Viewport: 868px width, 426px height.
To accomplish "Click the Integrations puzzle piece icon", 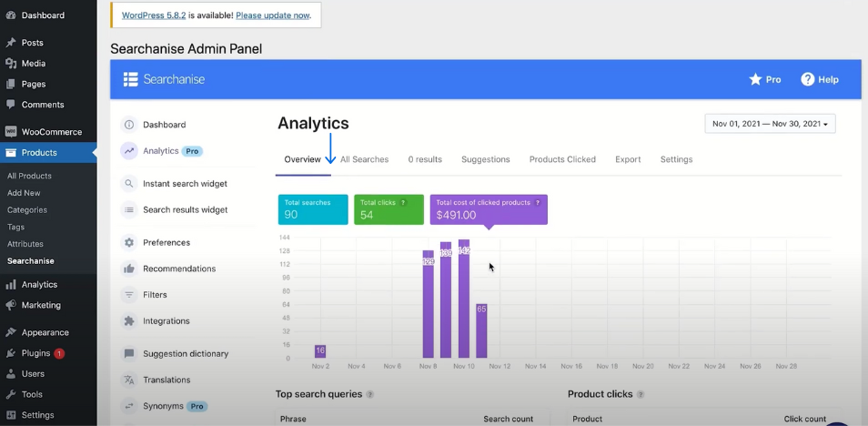I will click(x=129, y=320).
